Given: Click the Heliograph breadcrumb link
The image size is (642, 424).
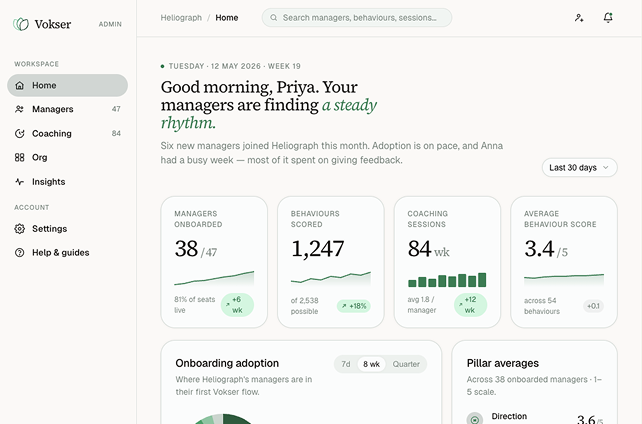Looking at the screenshot, I should pyautogui.click(x=181, y=18).
